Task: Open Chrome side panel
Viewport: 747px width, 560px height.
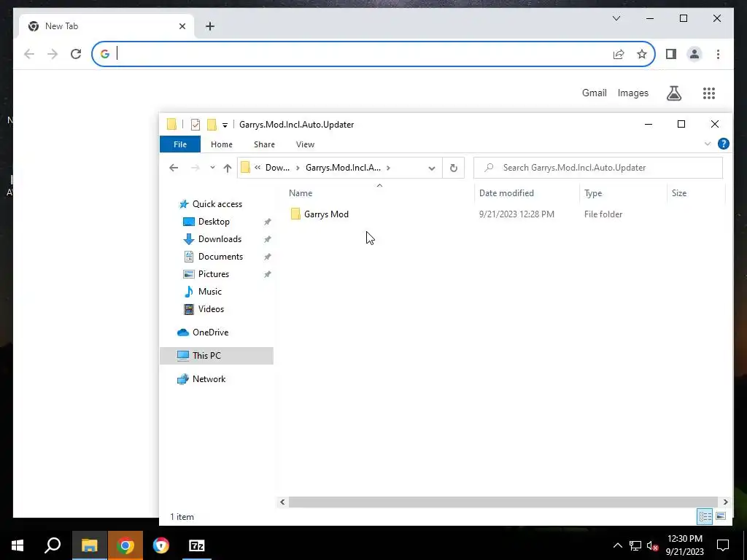Action: tap(671, 54)
